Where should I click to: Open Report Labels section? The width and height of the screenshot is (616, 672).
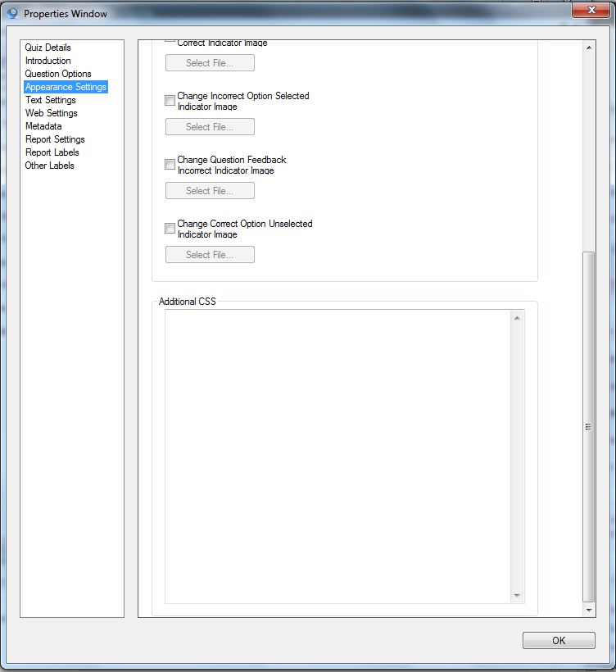coord(52,152)
